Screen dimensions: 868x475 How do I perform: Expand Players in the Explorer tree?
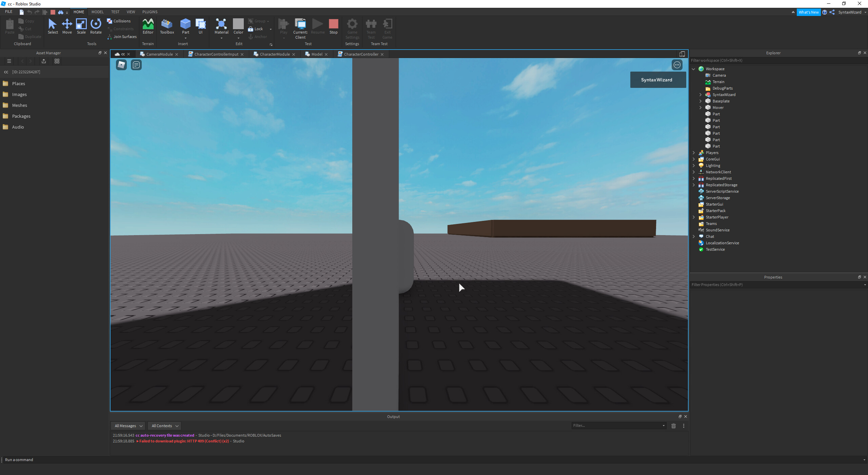693,153
